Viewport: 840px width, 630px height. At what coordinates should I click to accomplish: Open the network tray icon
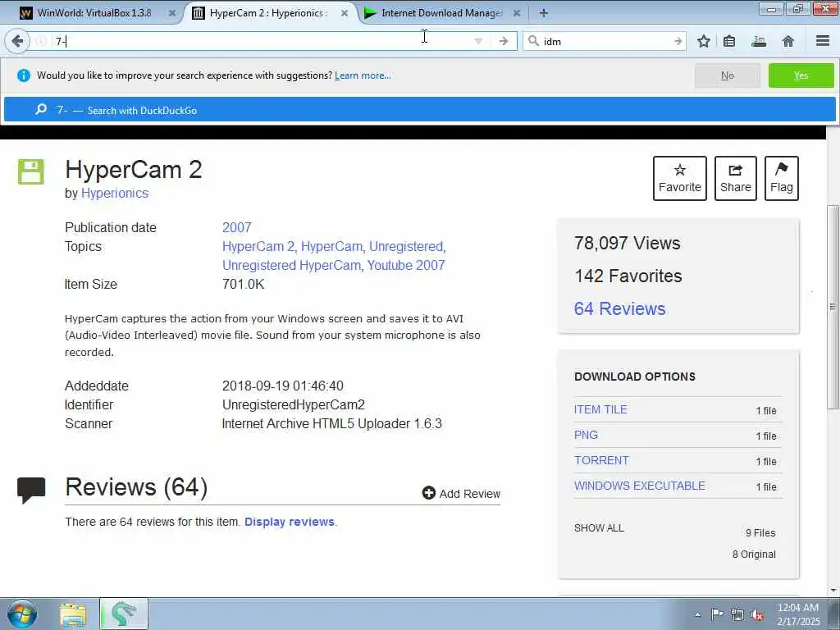tap(737, 614)
